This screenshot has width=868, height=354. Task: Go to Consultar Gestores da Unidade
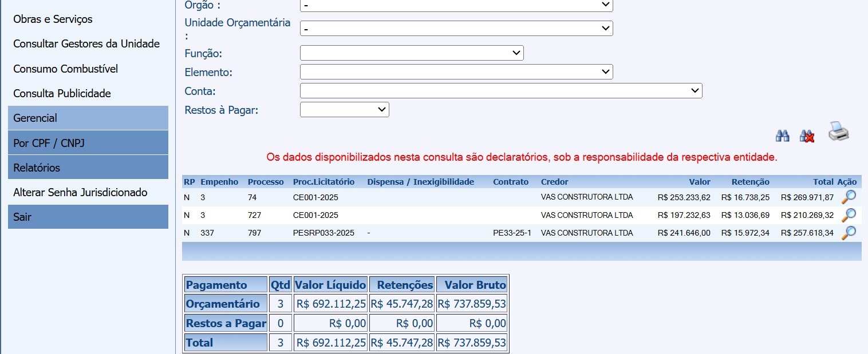click(x=86, y=44)
